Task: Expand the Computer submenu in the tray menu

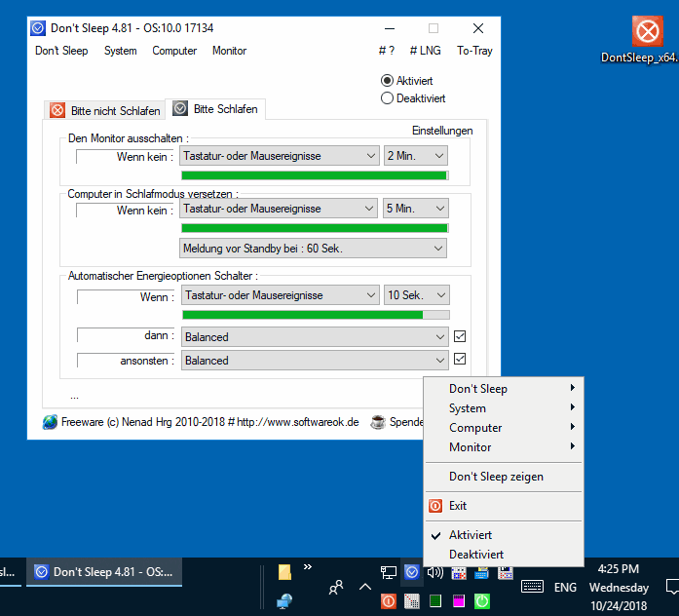Action: point(505,428)
